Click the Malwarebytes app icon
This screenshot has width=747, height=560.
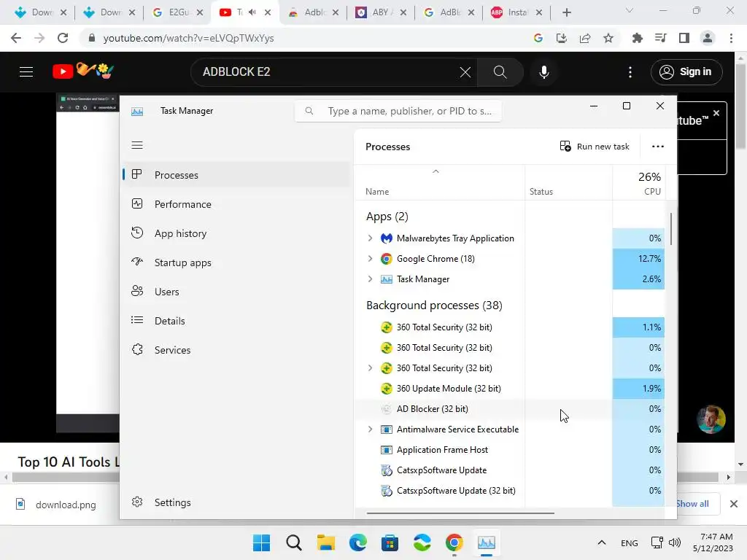click(387, 238)
